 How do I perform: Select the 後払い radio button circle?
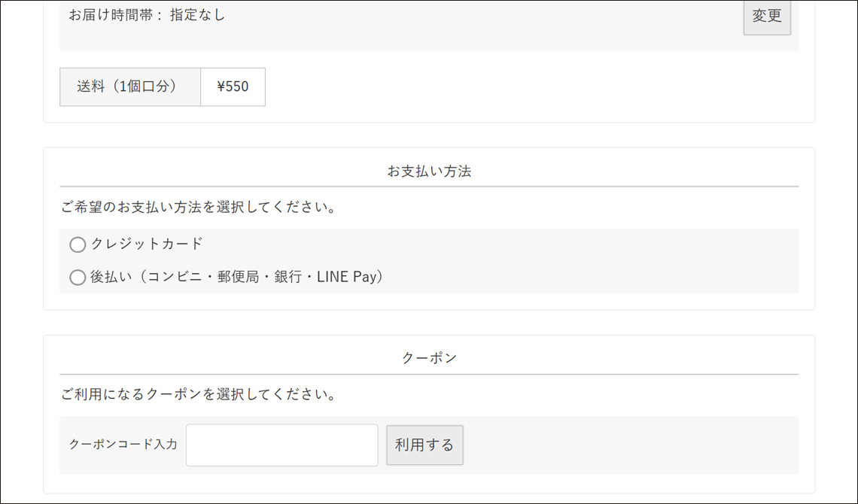coord(78,278)
